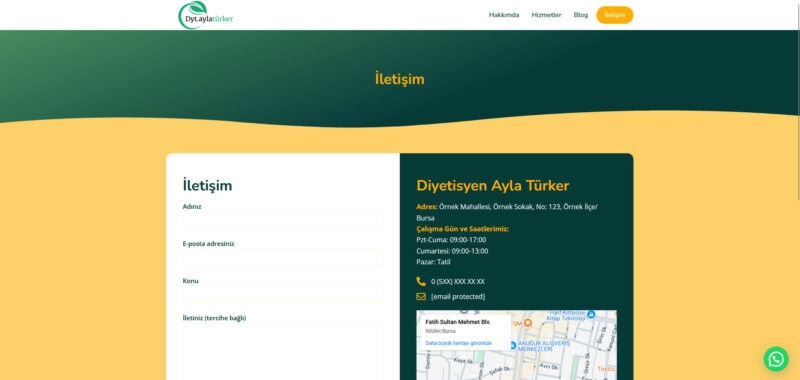Open the Hizmetler menu item
This screenshot has width=800, height=380.
click(546, 15)
